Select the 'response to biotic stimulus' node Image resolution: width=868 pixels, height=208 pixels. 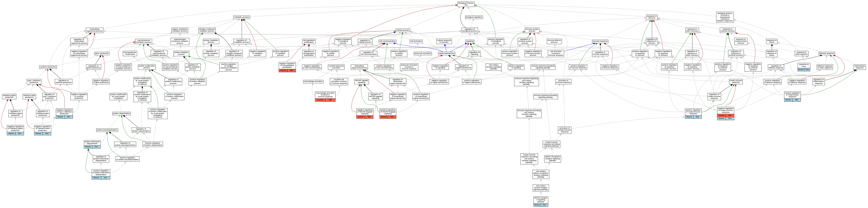click(692, 30)
